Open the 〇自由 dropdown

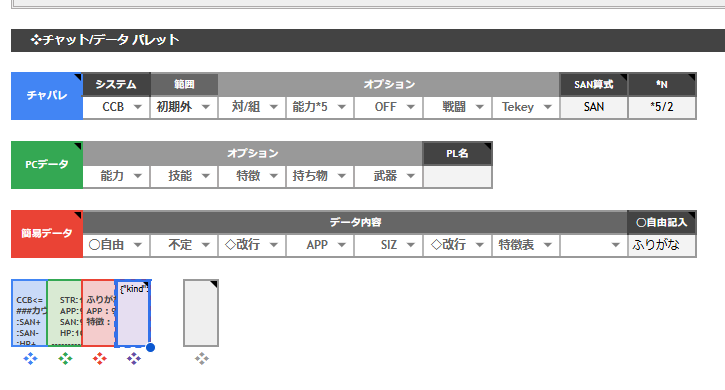pos(138,245)
